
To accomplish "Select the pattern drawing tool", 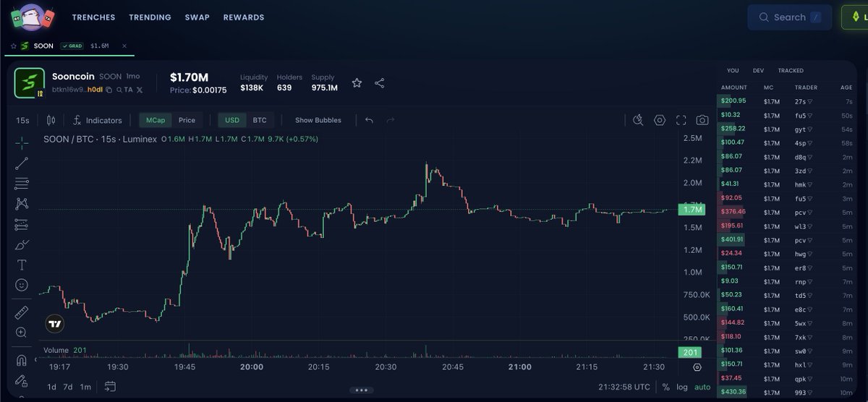I will (22, 204).
